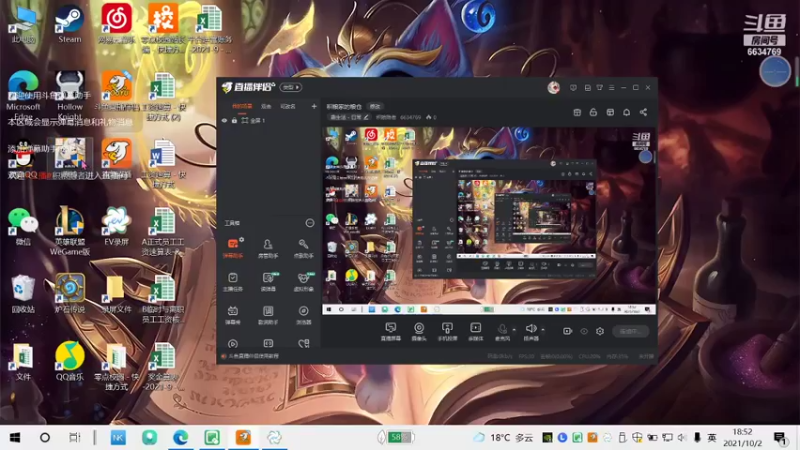The width and height of the screenshot is (800, 450).
Task: Open the orange danmaku assistant tool
Action: coord(233,247)
